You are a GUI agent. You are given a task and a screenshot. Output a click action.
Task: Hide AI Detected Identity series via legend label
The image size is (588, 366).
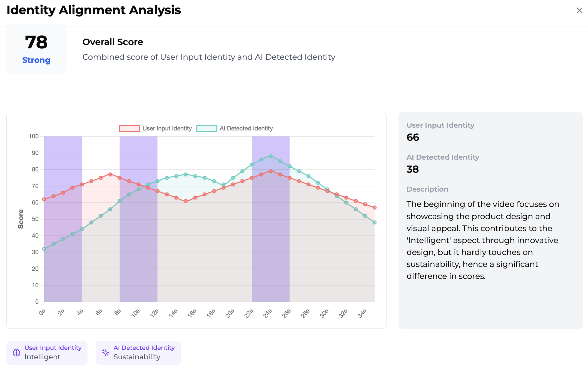[x=246, y=128]
